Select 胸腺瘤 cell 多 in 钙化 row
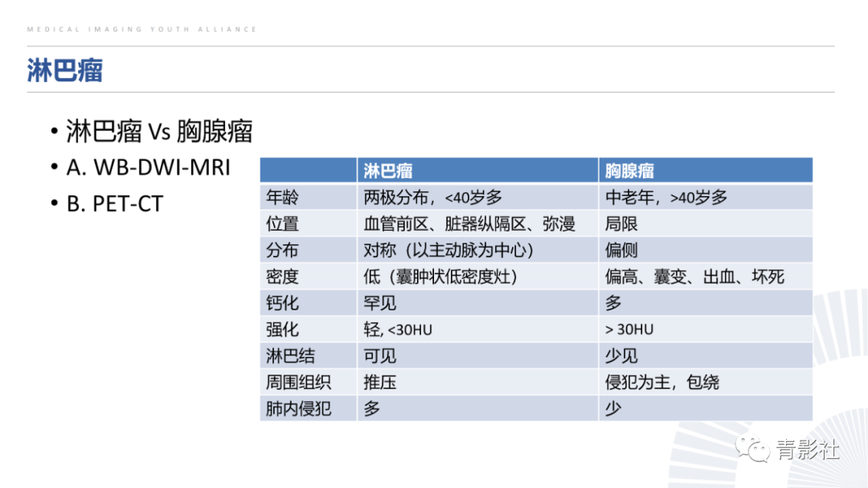Screen dimensions: 868x488 (706, 303)
